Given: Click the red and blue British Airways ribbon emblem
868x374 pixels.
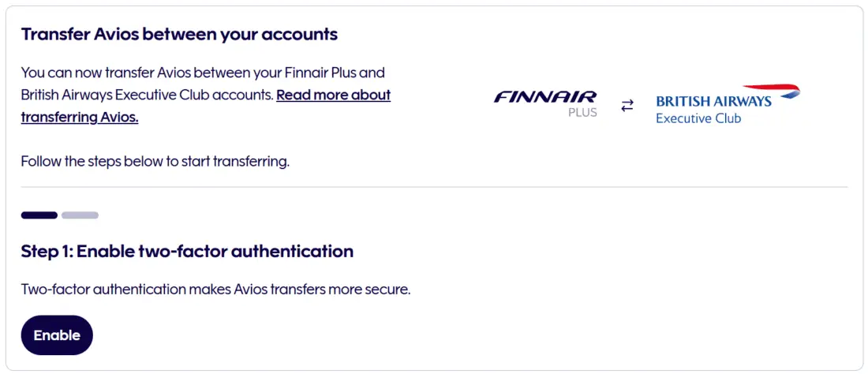Looking at the screenshot, I should pos(772,90).
